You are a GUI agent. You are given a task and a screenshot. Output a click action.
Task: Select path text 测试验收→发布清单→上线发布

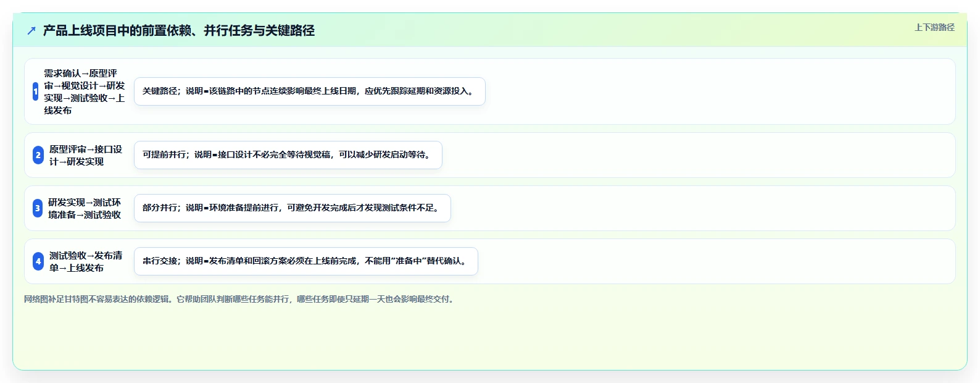86,261
